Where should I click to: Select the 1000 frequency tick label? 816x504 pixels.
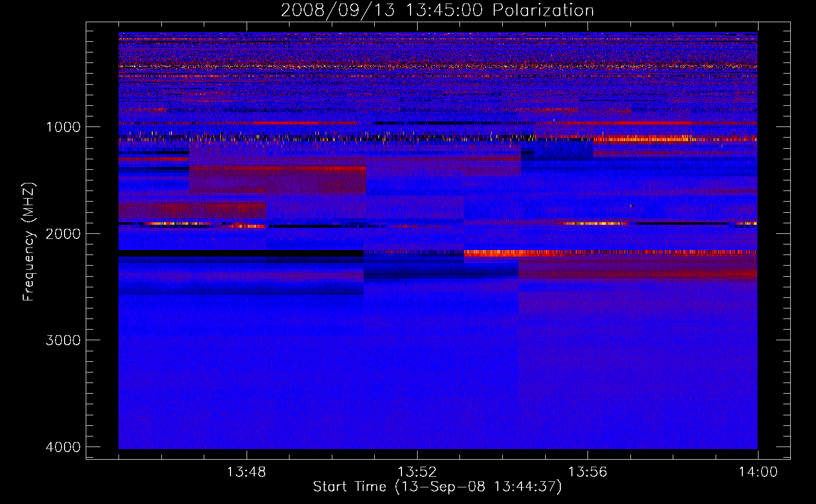click(x=63, y=127)
